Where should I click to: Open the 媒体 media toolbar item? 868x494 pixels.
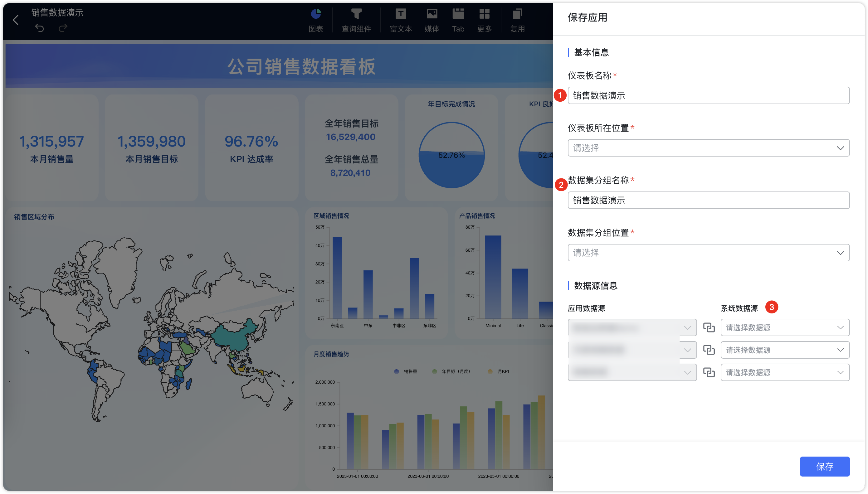(x=432, y=20)
